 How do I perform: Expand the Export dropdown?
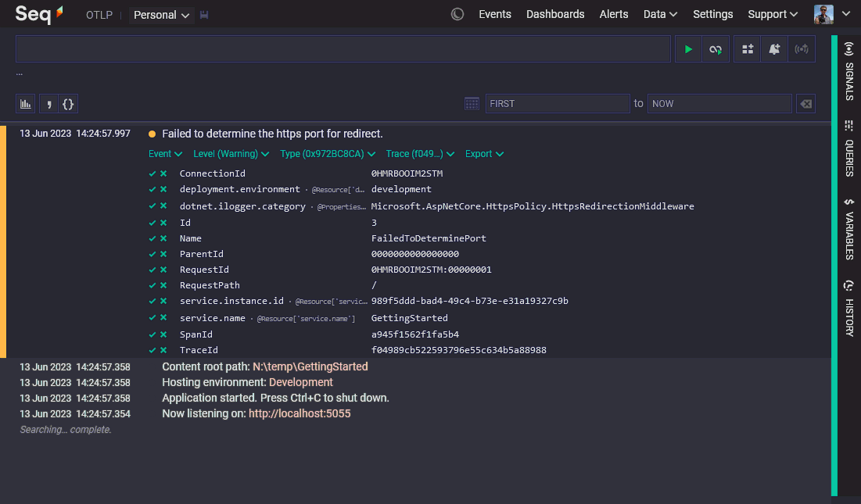[x=484, y=154]
